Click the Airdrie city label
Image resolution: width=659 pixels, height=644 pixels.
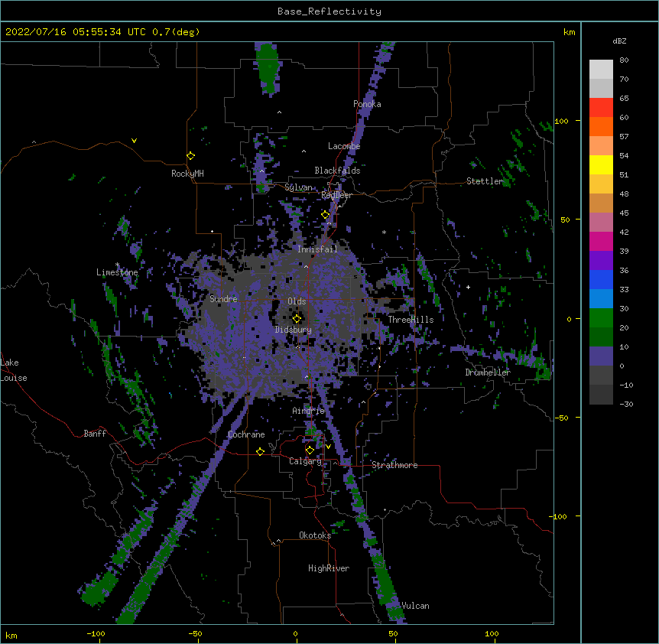tap(308, 411)
